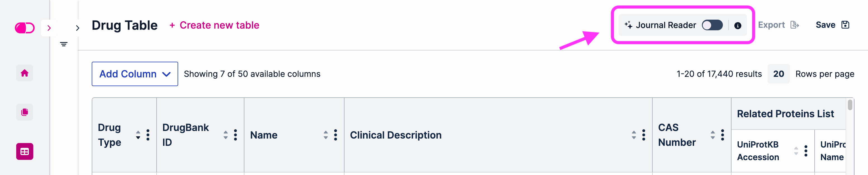Click the Save button
Image resolution: width=868 pixels, height=175 pixels.
click(832, 25)
